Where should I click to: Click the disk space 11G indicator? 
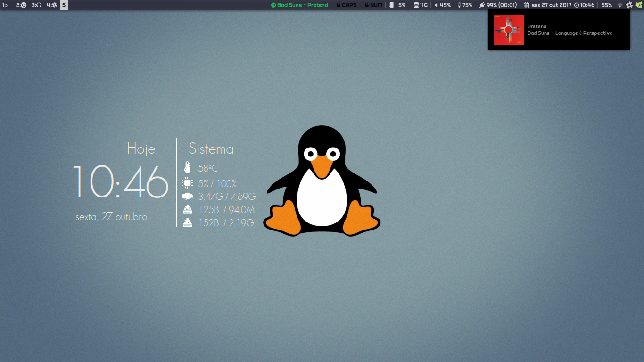click(x=421, y=5)
